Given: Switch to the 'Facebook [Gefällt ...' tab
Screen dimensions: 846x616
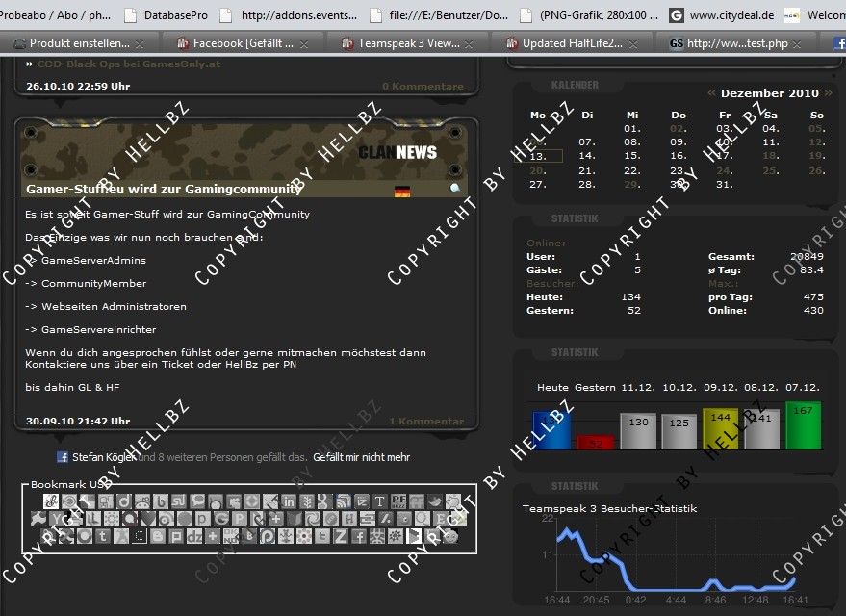Looking at the screenshot, I should tap(243, 43).
